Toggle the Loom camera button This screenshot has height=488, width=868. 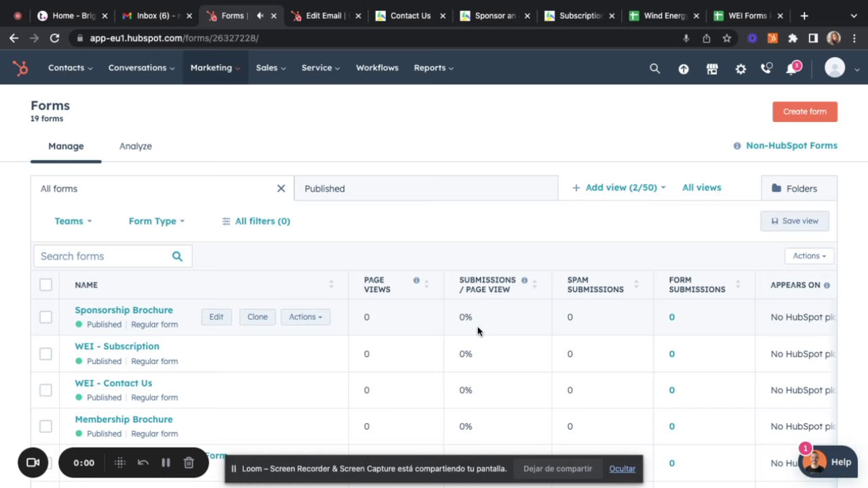pyautogui.click(x=33, y=463)
